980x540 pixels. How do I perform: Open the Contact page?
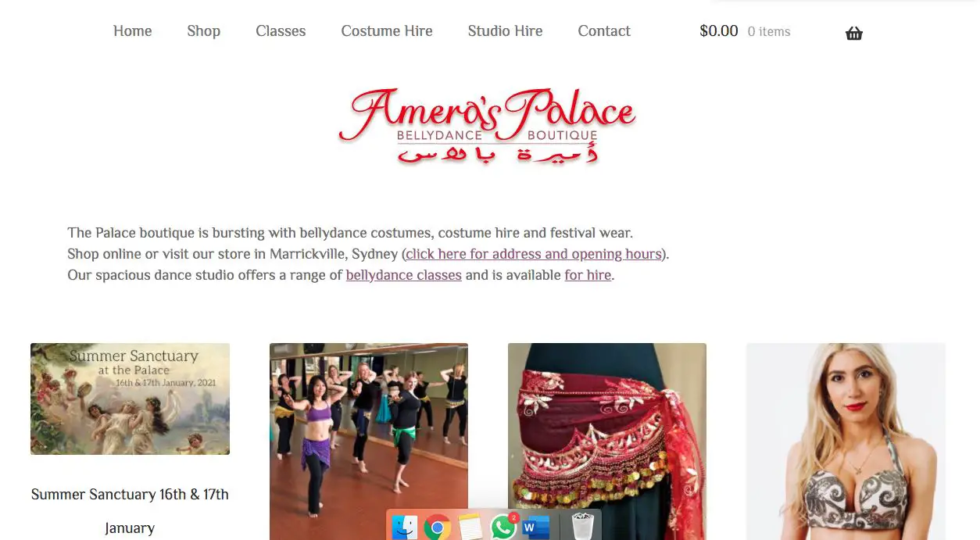click(604, 31)
